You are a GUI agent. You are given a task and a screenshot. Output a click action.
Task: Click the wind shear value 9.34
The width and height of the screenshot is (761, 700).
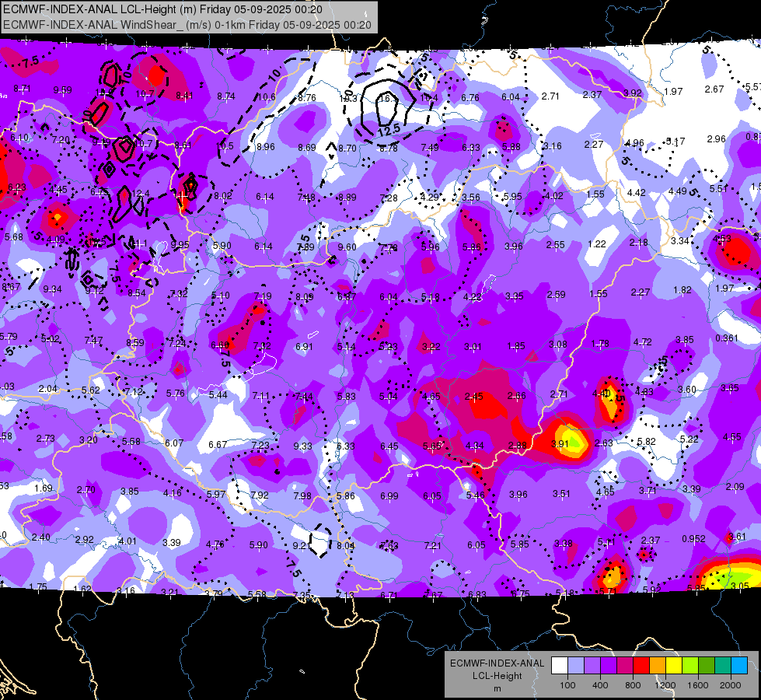point(52,289)
